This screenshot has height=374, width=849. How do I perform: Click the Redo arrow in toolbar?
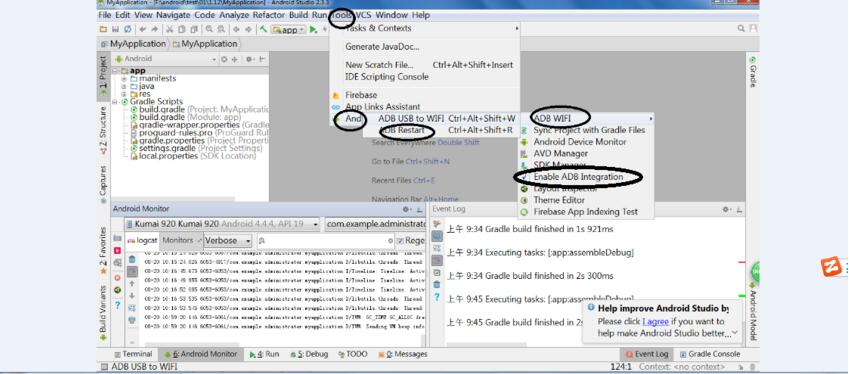(155, 29)
